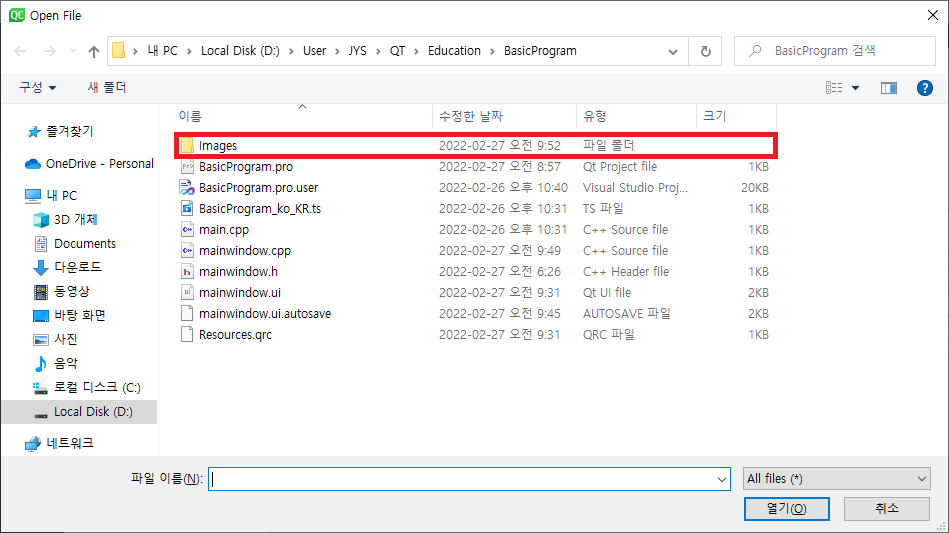The width and height of the screenshot is (949, 533).
Task: Click the file name mainwindow.ui.autosave
Action: [265, 313]
